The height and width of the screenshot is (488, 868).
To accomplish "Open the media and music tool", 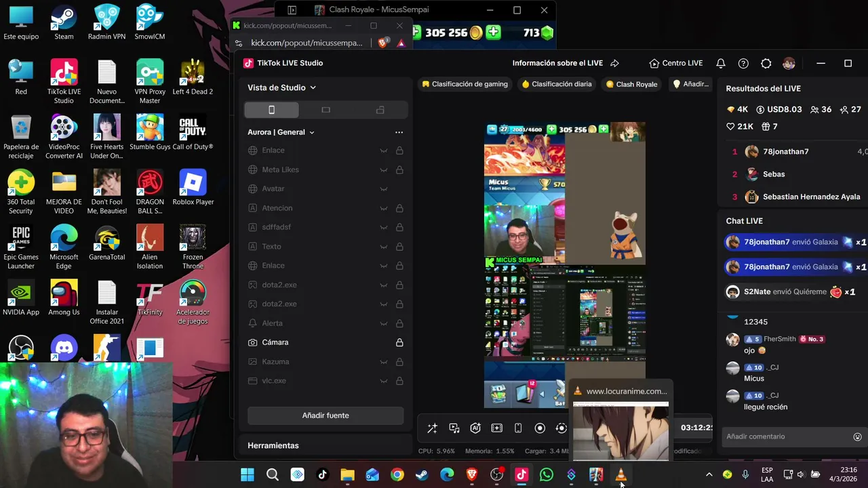I will 454,428.
